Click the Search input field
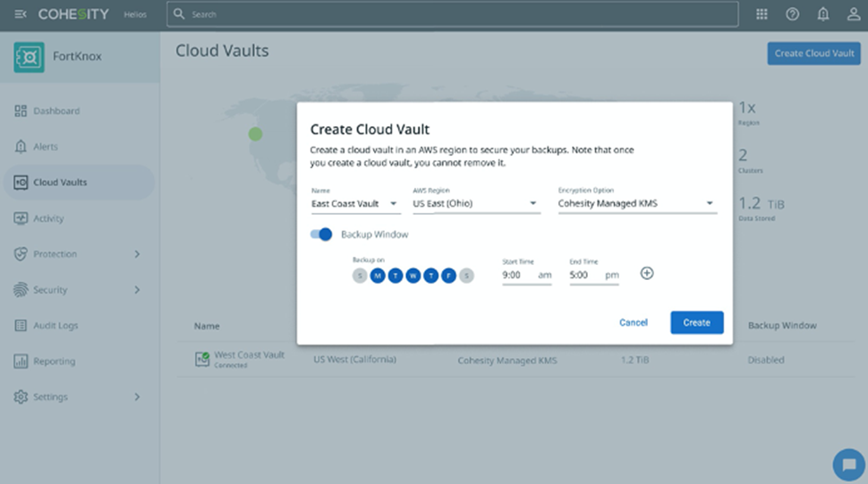868x484 pixels. tap(452, 14)
